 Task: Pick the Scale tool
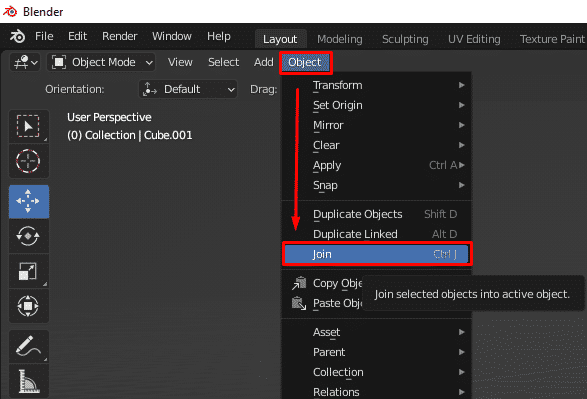click(28, 271)
